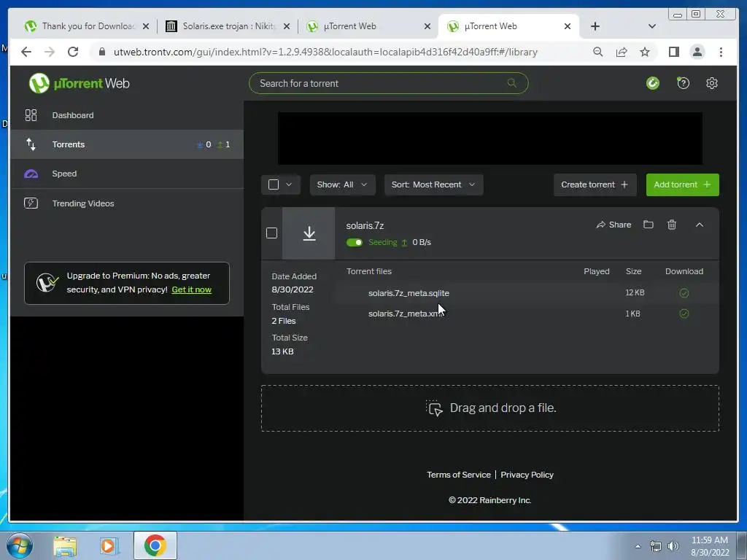Open the Privacy Policy link
The width and height of the screenshot is (747, 560).
coord(527,475)
